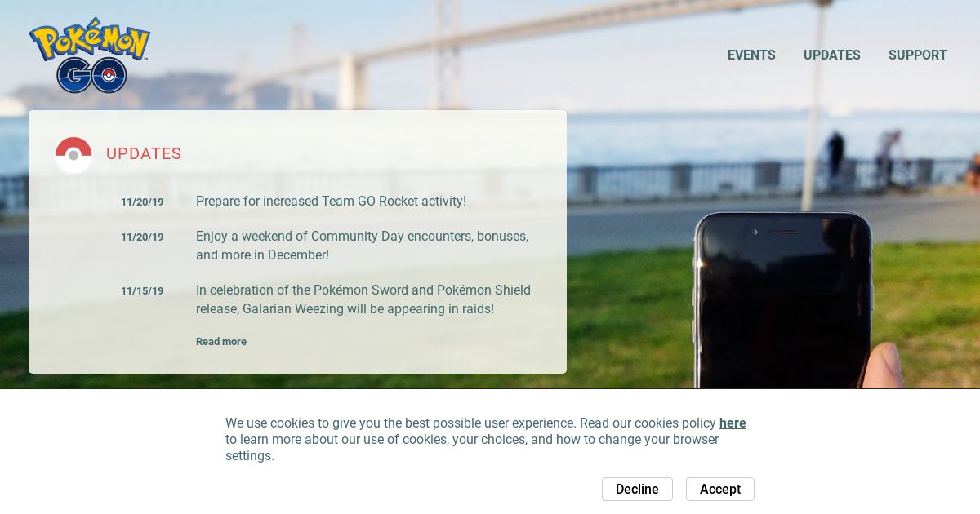980x514 pixels.
Task: Open the EVENTS menu item
Action: [751, 55]
